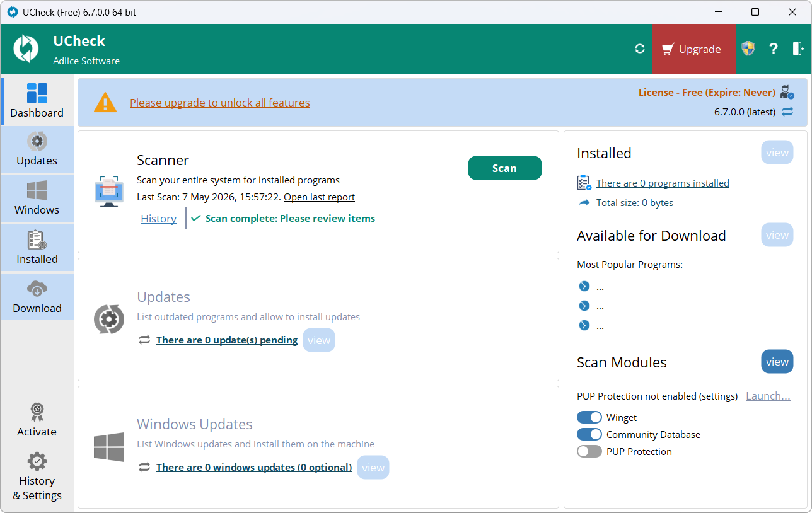Screen dimensions: 812x513
Task: Select the Installed sidebar tab
Action: [37, 248]
